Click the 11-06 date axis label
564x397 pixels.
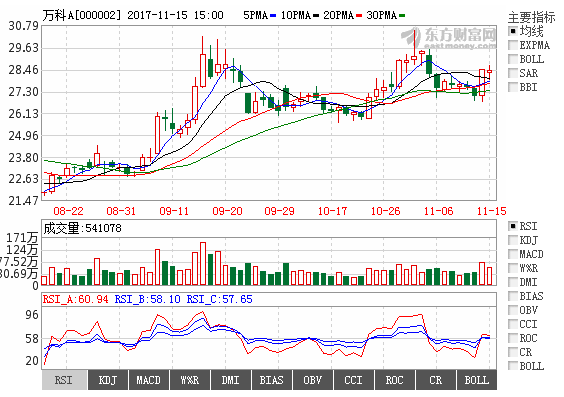point(439,211)
